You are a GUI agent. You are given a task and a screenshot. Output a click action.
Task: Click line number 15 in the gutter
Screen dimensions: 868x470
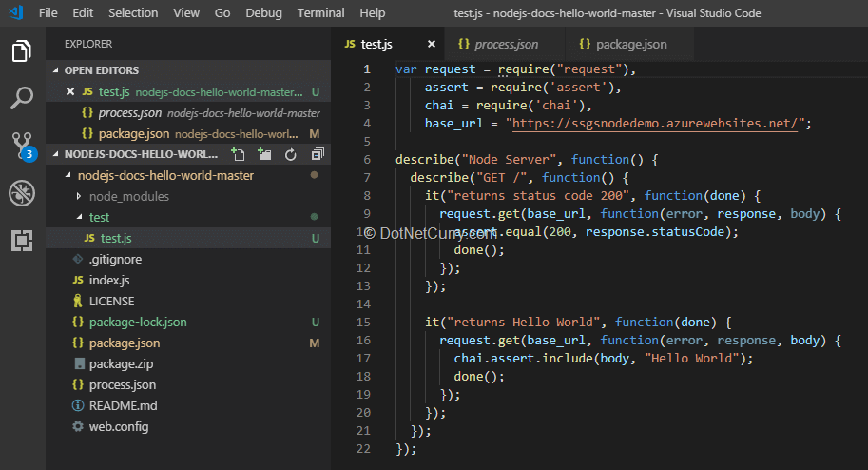click(x=363, y=322)
